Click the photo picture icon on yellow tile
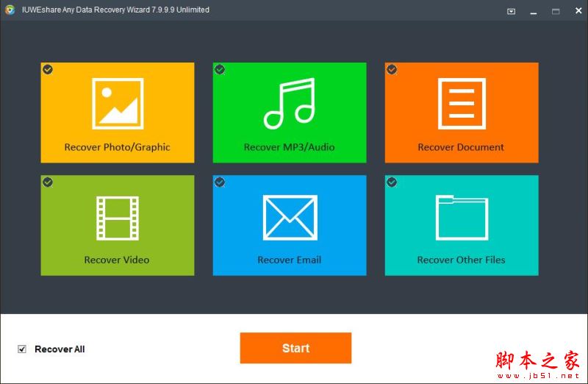588x384 pixels. pos(118,104)
